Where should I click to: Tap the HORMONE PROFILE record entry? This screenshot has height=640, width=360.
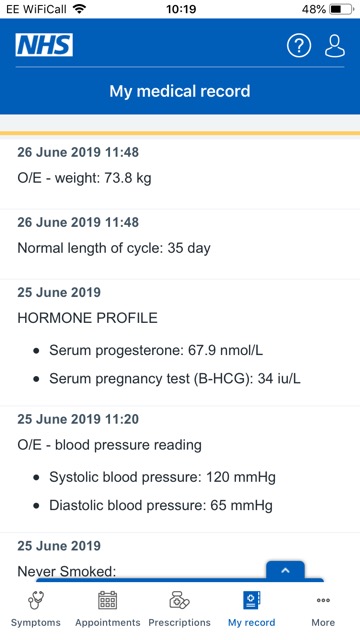(180, 343)
